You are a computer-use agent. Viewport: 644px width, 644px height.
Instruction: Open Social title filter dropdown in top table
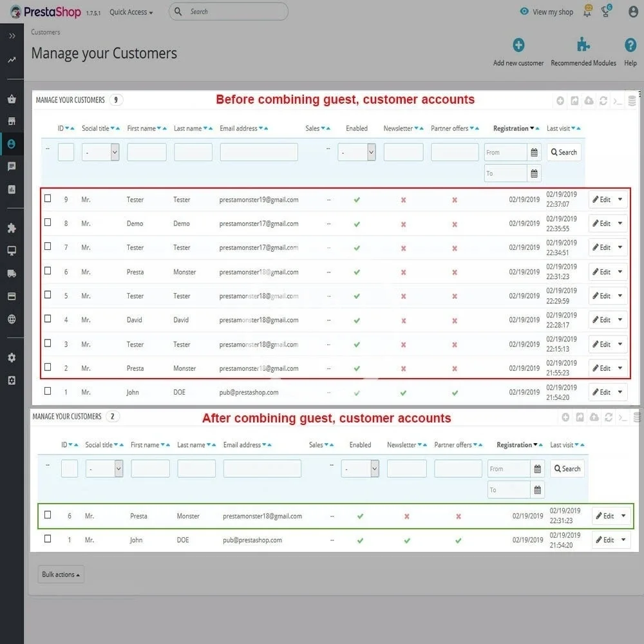click(100, 152)
